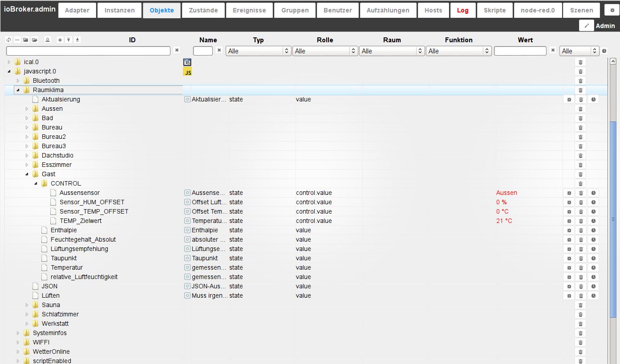Open settings gear for the Aktualsierung row

tap(569, 99)
